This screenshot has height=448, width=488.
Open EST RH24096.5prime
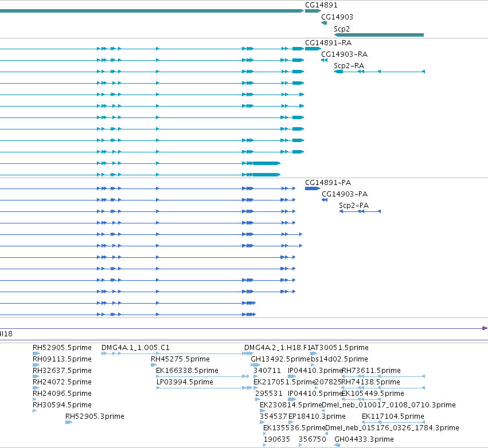click(62, 394)
